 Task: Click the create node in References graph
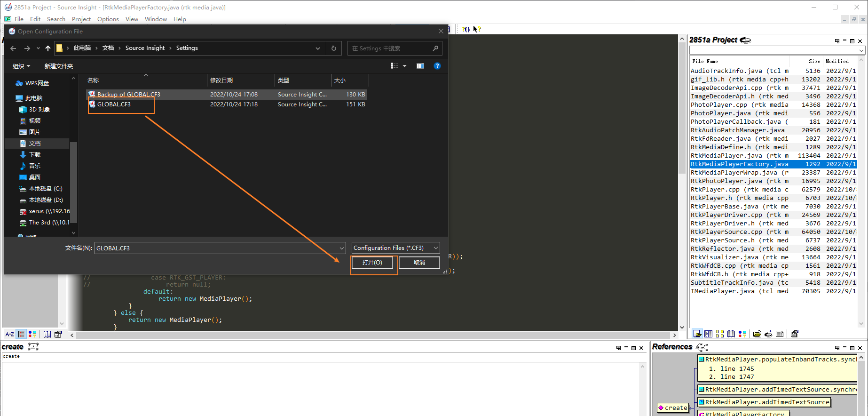coord(673,408)
